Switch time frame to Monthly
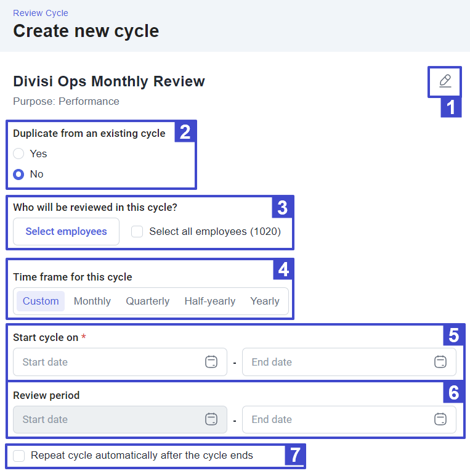470x476 pixels. (92, 301)
